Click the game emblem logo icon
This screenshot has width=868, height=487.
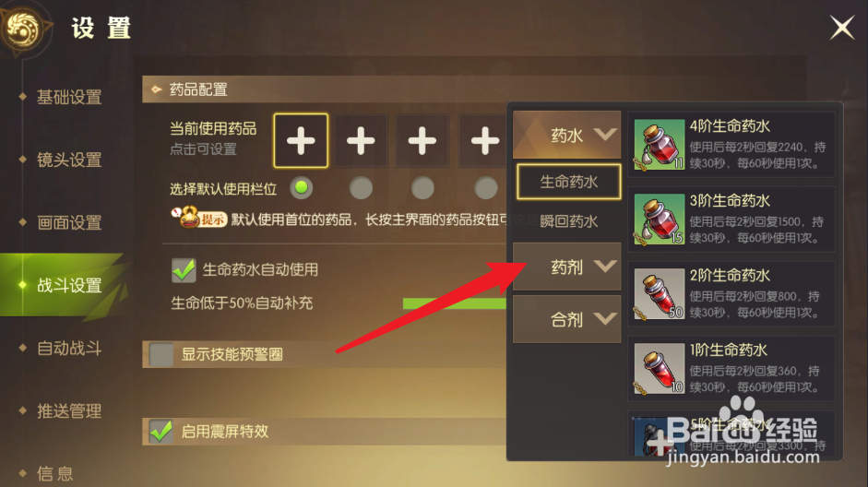pos(22,28)
